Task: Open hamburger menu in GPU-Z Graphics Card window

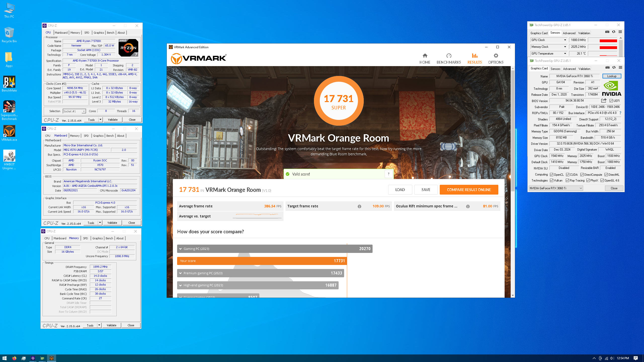Action: click(620, 68)
